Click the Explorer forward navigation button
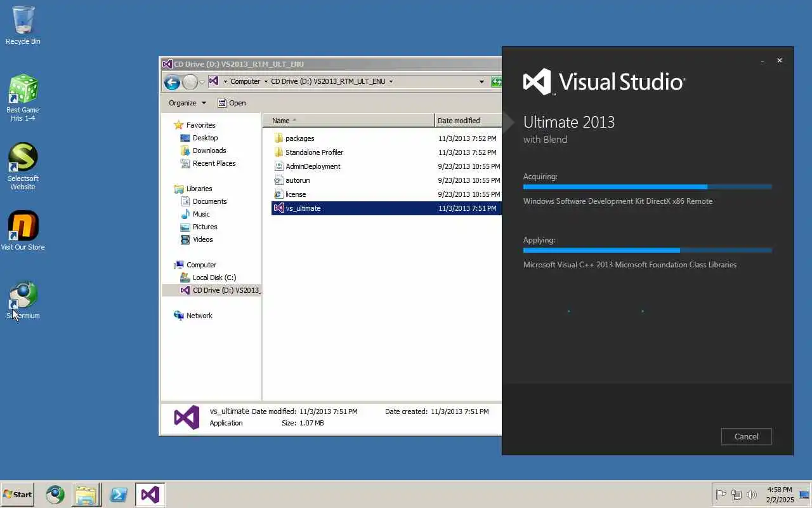812x508 pixels. (x=189, y=82)
